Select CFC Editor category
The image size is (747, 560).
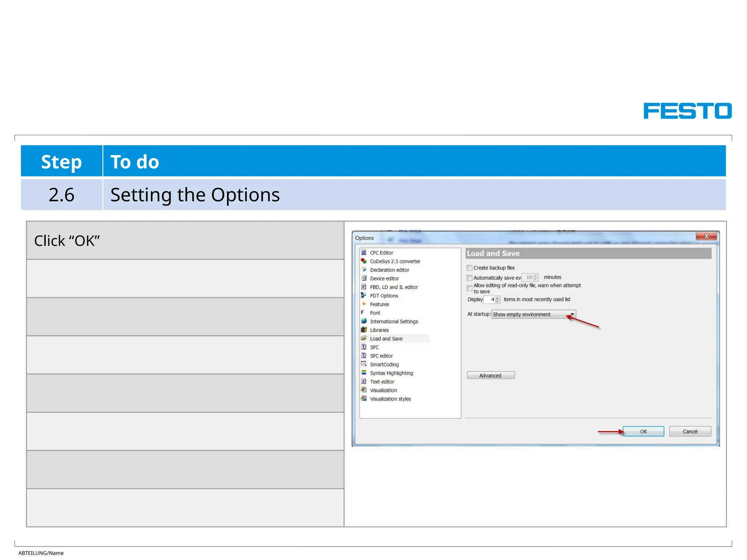pos(382,253)
